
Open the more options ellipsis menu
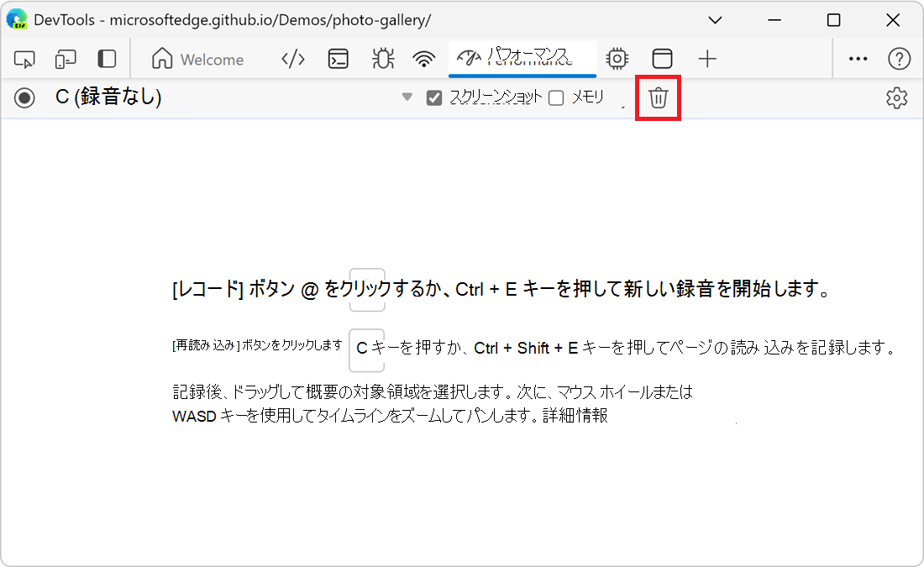[x=858, y=59]
